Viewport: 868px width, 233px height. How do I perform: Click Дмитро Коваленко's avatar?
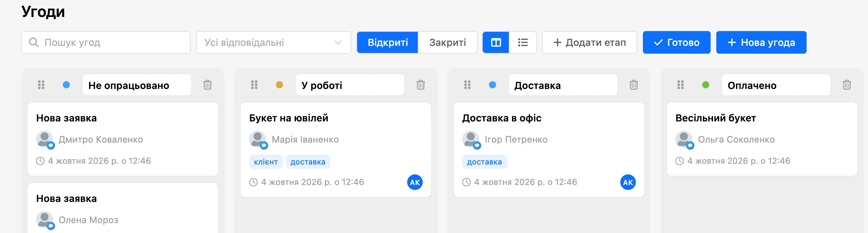[x=45, y=139]
